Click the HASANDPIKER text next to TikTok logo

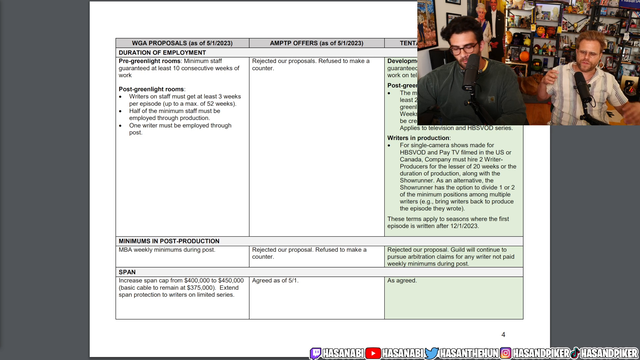(609, 353)
